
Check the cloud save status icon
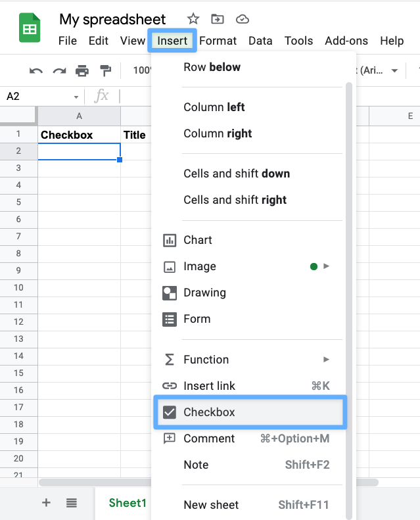[x=243, y=19]
